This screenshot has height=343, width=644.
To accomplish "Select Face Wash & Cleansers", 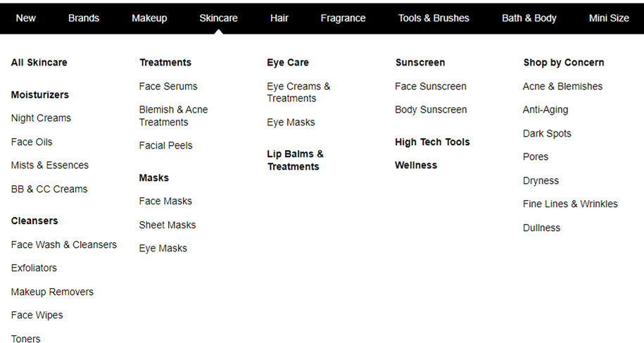I will click(x=63, y=244).
